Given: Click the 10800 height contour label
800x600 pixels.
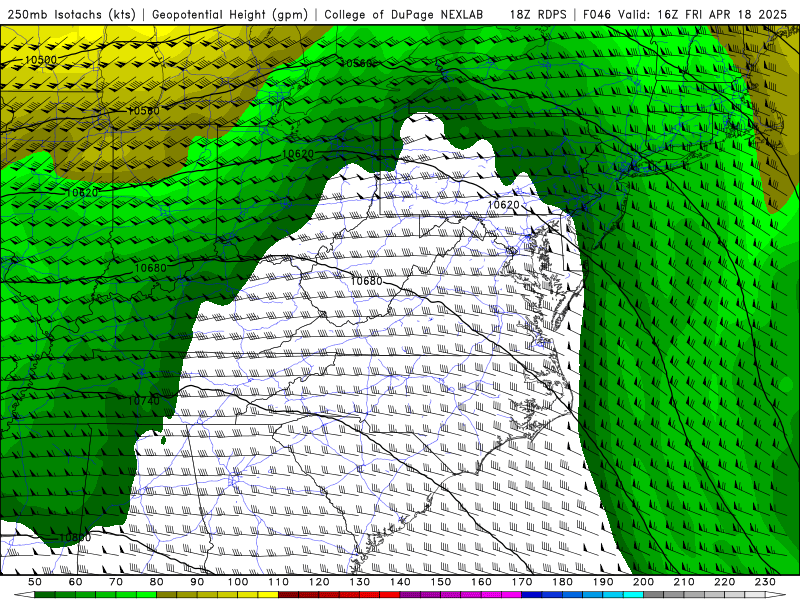Looking at the screenshot, I should coord(75,537).
